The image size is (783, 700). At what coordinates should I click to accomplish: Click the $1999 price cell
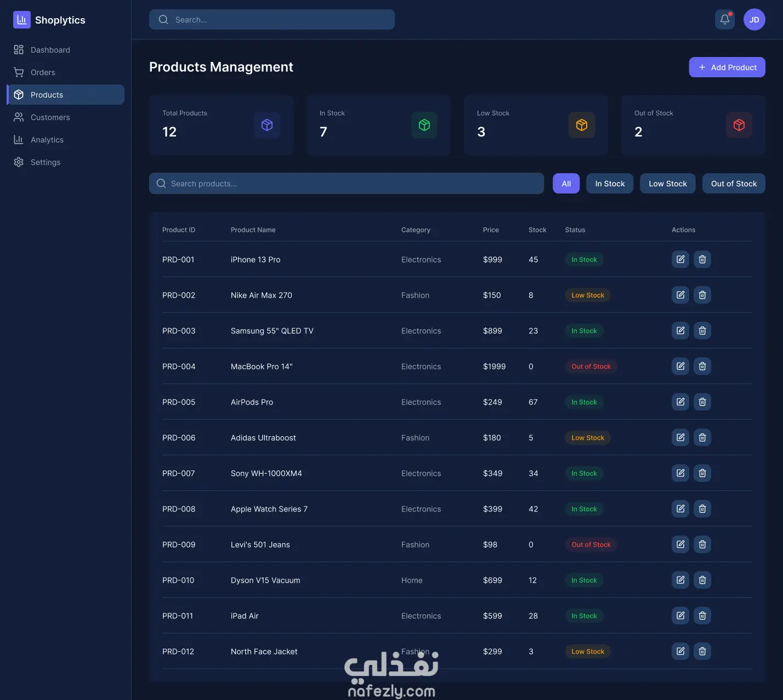pyautogui.click(x=495, y=367)
